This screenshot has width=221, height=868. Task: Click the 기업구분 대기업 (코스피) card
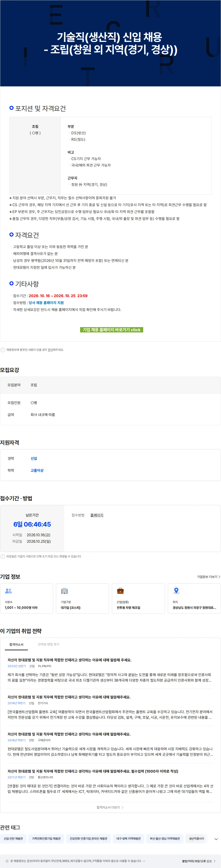click(x=83, y=598)
